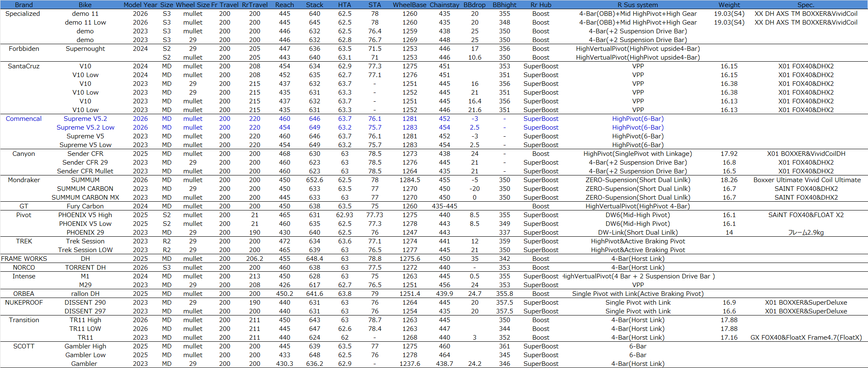Select the Gambler High bike cell

85,346
